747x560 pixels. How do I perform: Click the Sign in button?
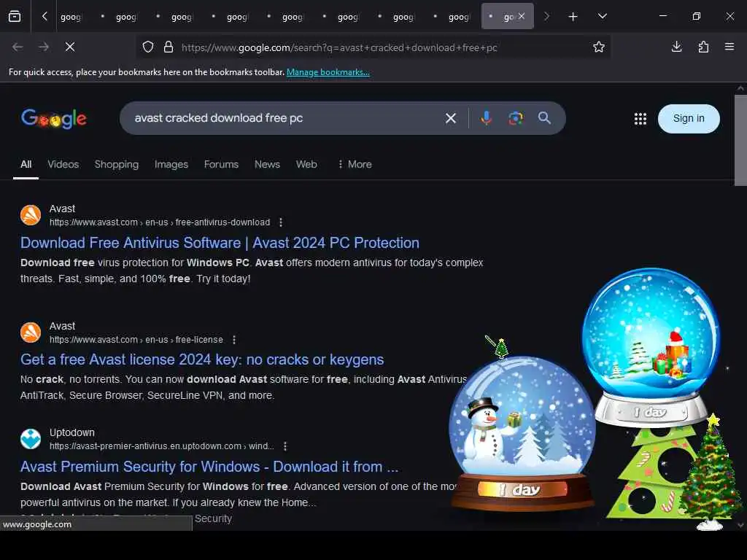pos(689,119)
